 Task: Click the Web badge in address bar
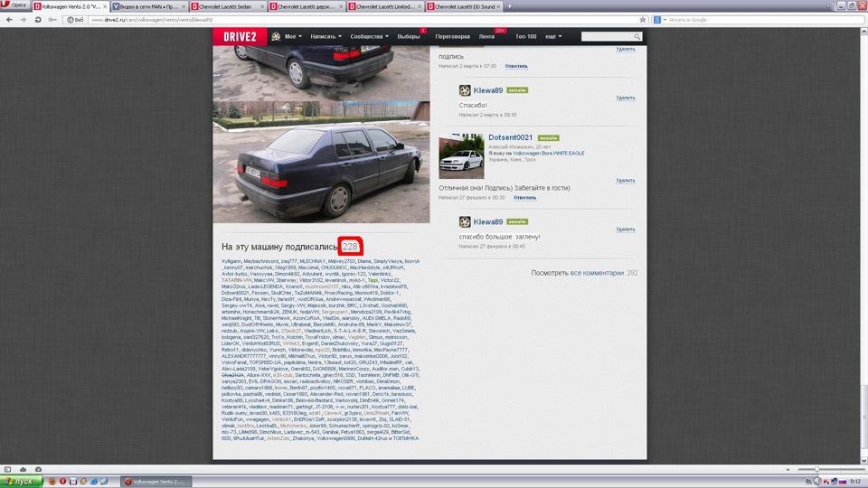[75, 19]
